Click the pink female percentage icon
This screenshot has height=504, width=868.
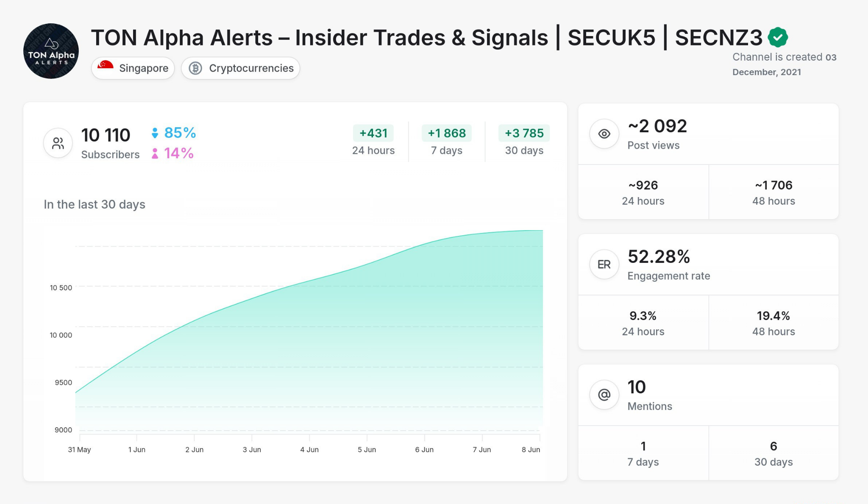coord(155,153)
